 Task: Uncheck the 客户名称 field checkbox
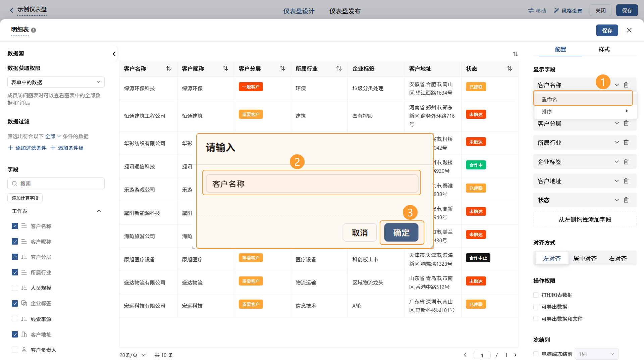click(15, 226)
